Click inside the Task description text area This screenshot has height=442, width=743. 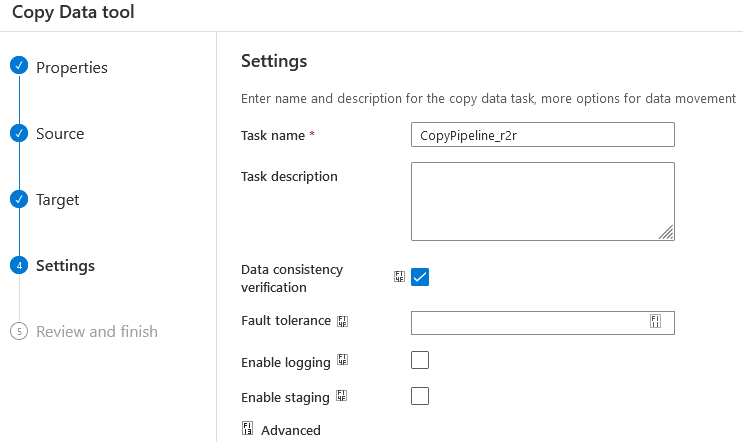(x=543, y=201)
